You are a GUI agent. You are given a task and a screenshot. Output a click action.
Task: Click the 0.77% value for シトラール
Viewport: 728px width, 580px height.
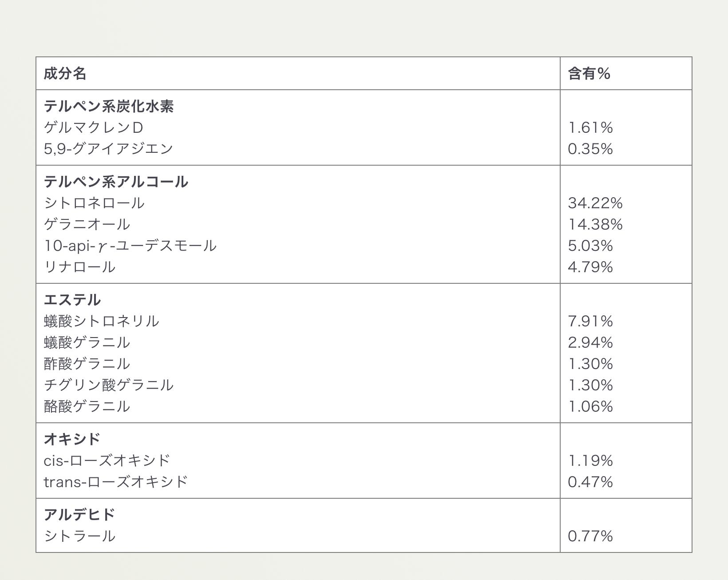[590, 536]
